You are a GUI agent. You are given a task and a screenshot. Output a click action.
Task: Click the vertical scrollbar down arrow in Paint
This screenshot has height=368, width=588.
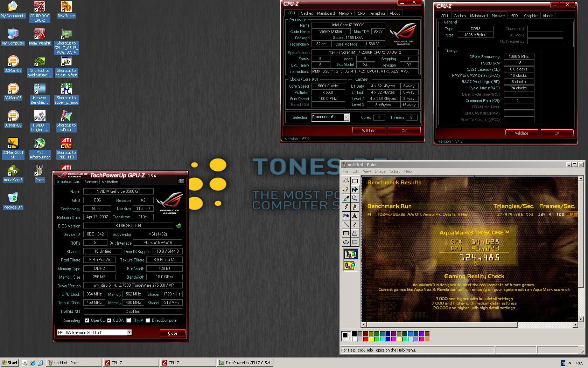pyautogui.click(x=581, y=319)
